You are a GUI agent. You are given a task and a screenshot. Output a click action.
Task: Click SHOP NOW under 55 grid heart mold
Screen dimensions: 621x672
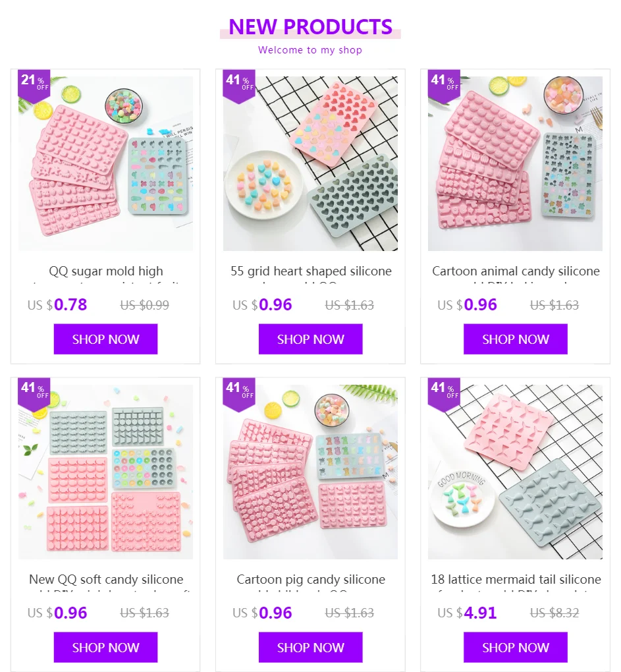pyautogui.click(x=311, y=339)
